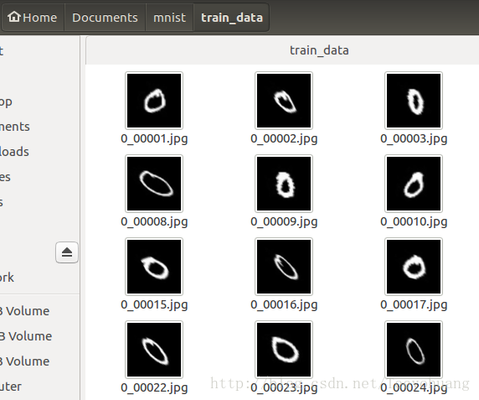Select the 0_00002.jpg thumbnail image
479x400 pixels.
tap(284, 100)
